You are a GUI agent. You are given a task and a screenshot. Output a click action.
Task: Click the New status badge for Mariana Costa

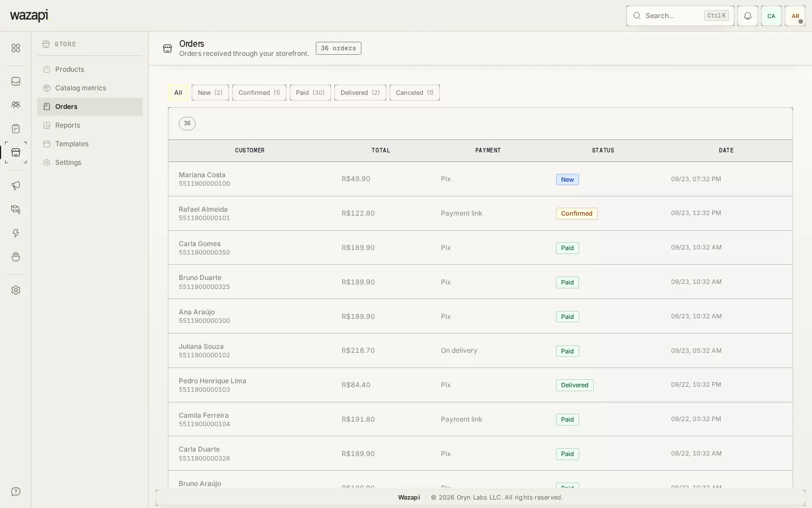[x=567, y=179]
